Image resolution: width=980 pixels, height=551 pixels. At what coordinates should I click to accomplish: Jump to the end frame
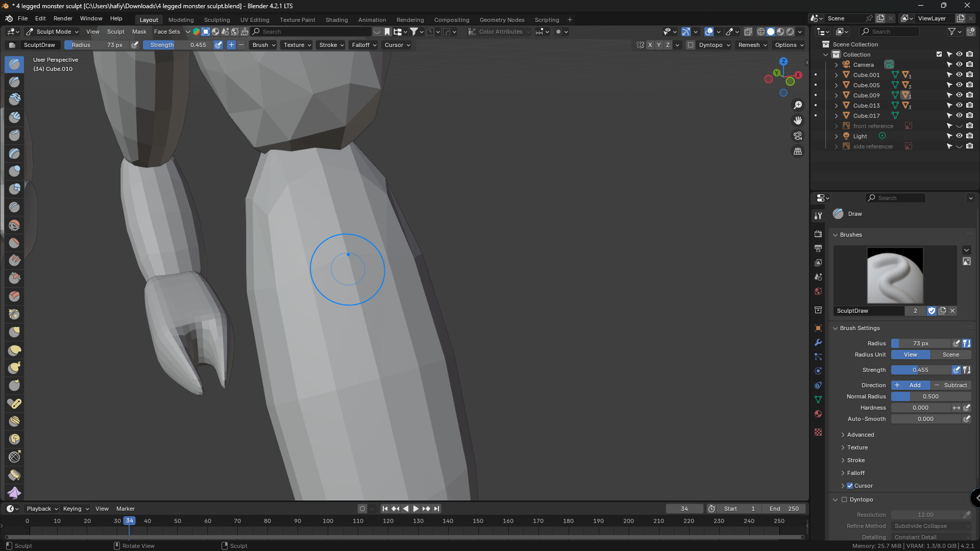pyautogui.click(x=436, y=509)
